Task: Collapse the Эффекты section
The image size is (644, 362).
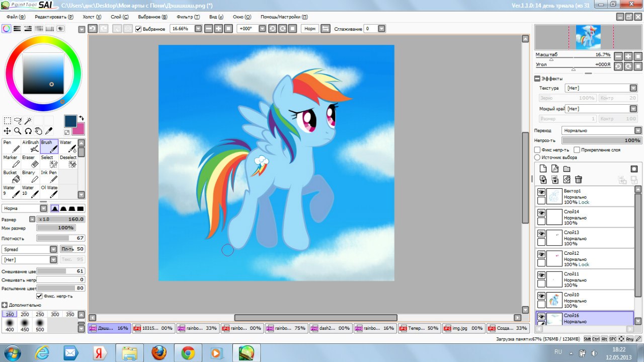Action: [537, 79]
